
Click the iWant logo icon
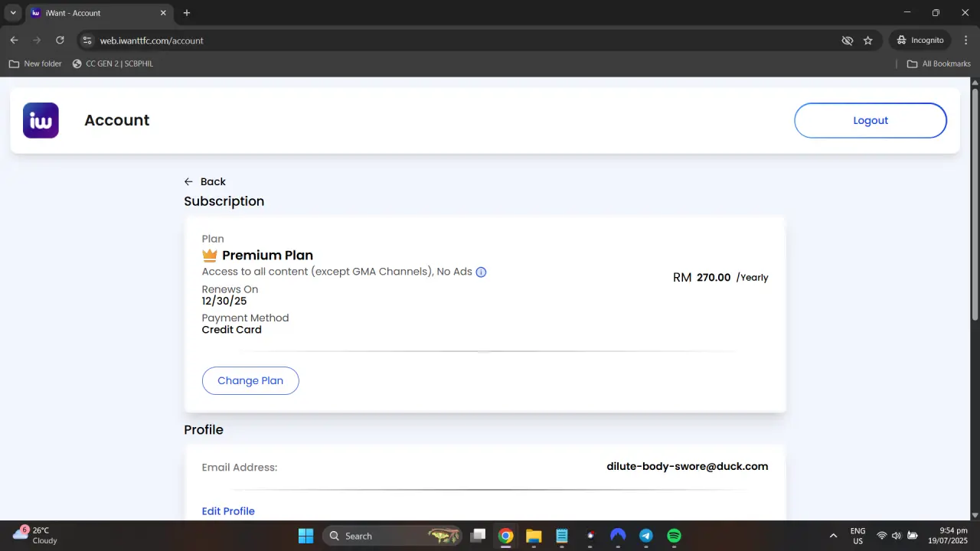pos(41,120)
